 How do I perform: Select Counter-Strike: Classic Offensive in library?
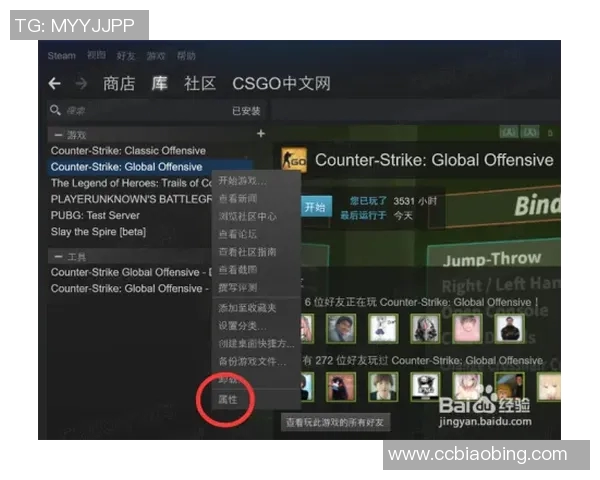click(128, 151)
